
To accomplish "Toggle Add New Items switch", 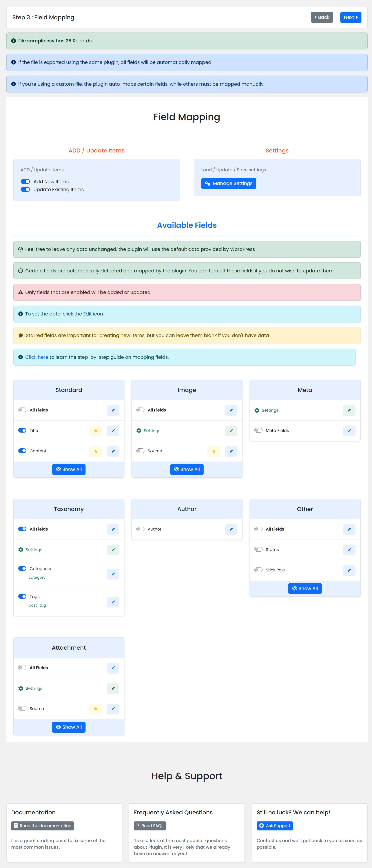I will pyautogui.click(x=25, y=182).
